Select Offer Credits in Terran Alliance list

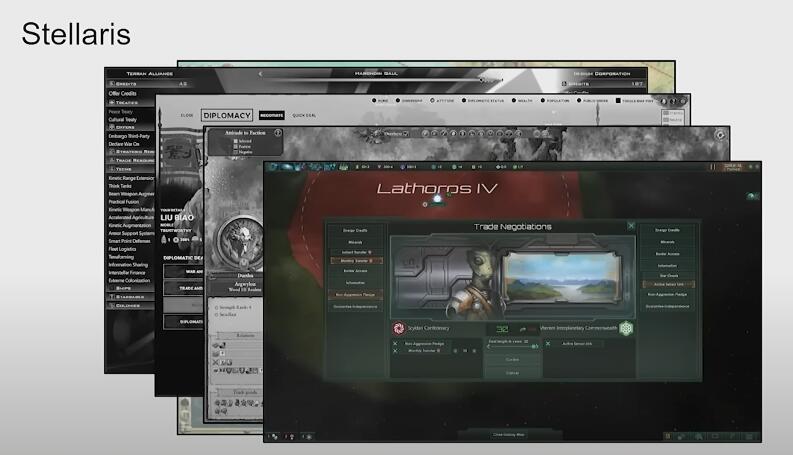[x=122, y=94]
